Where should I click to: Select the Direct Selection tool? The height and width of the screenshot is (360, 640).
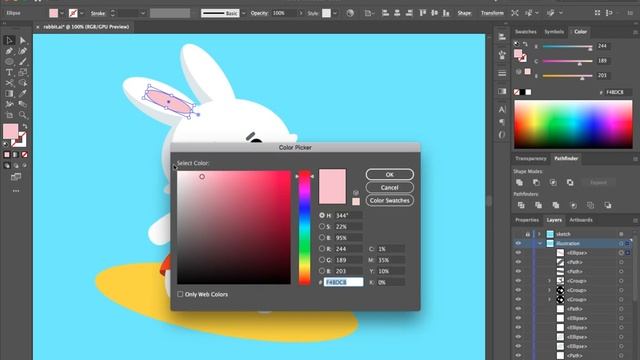point(22,40)
